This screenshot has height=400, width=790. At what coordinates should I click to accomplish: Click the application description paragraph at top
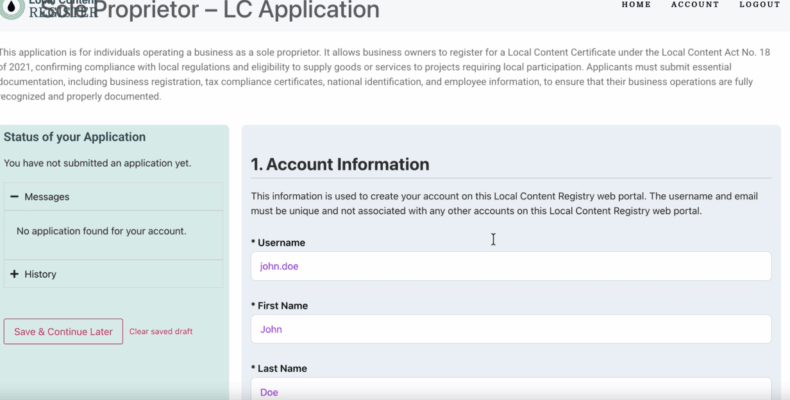point(390,74)
